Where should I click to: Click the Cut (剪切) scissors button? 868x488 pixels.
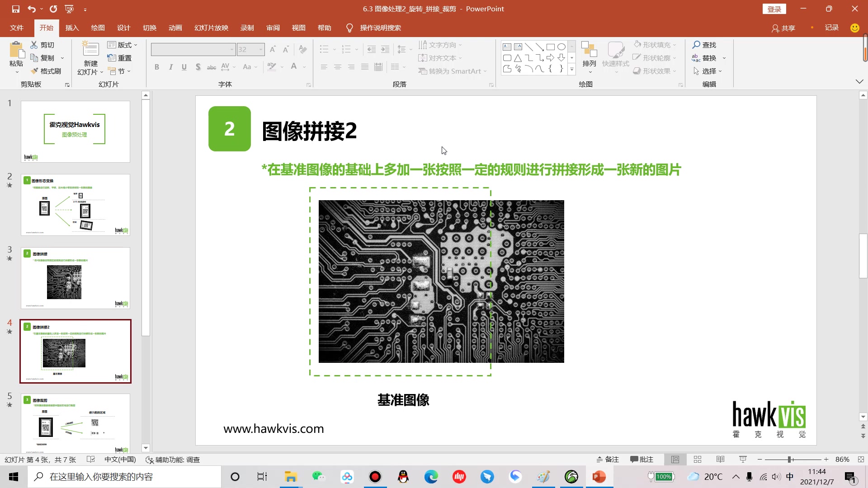(x=42, y=45)
